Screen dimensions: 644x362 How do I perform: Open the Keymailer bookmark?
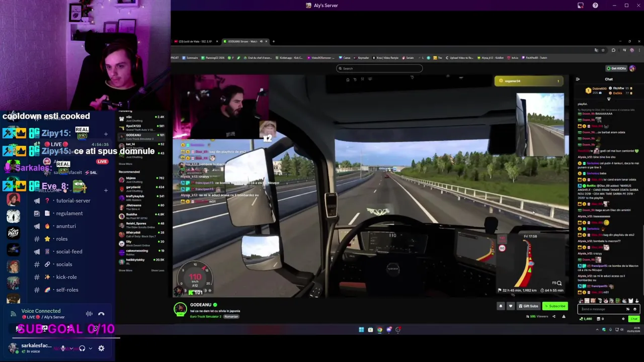pyautogui.click(x=362, y=58)
